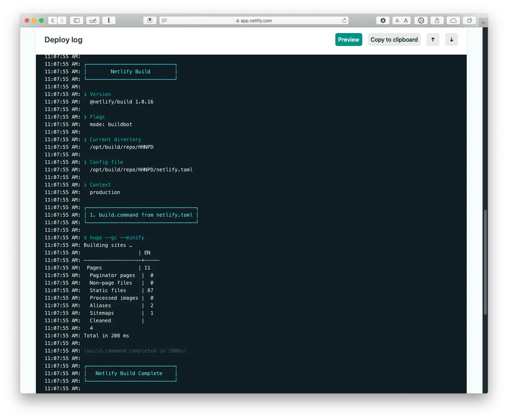Click the 'Building sites …' log line

[x=108, y=245]
